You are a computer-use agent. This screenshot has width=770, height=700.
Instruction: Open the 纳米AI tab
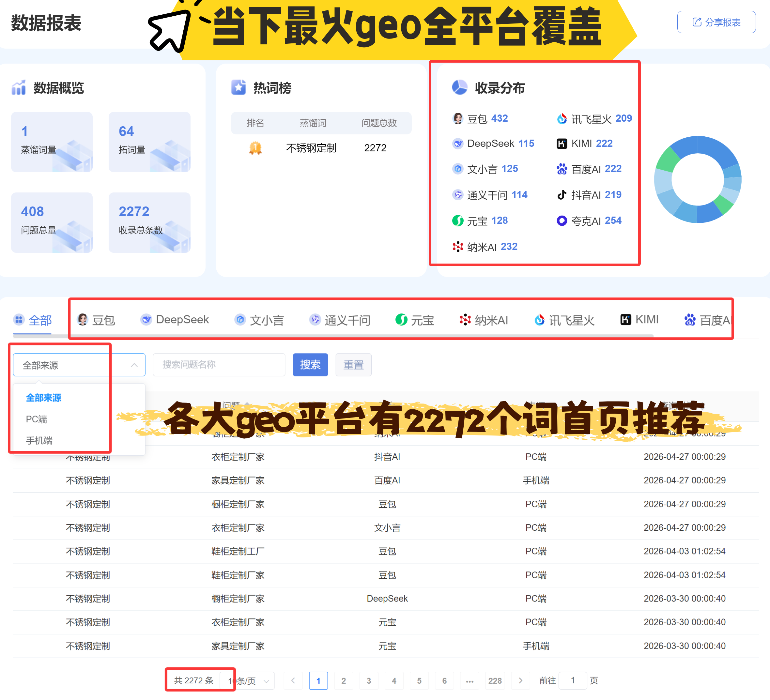[x=484, y=320]
